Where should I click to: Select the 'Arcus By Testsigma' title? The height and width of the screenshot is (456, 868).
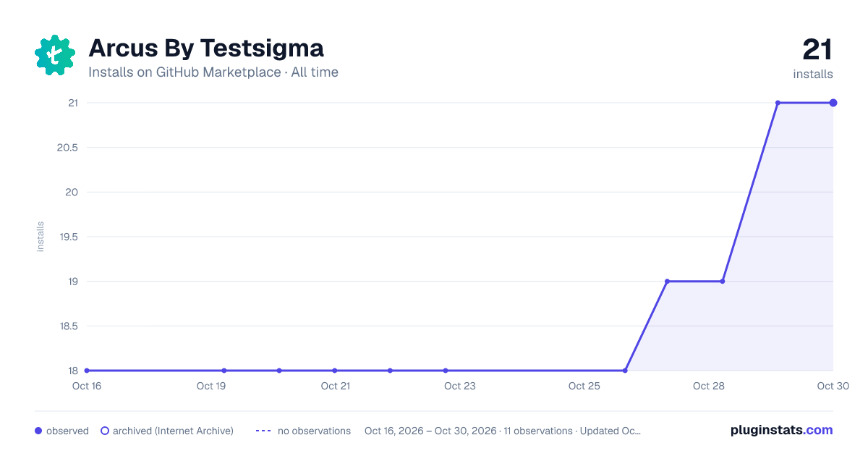click(206, 48)
